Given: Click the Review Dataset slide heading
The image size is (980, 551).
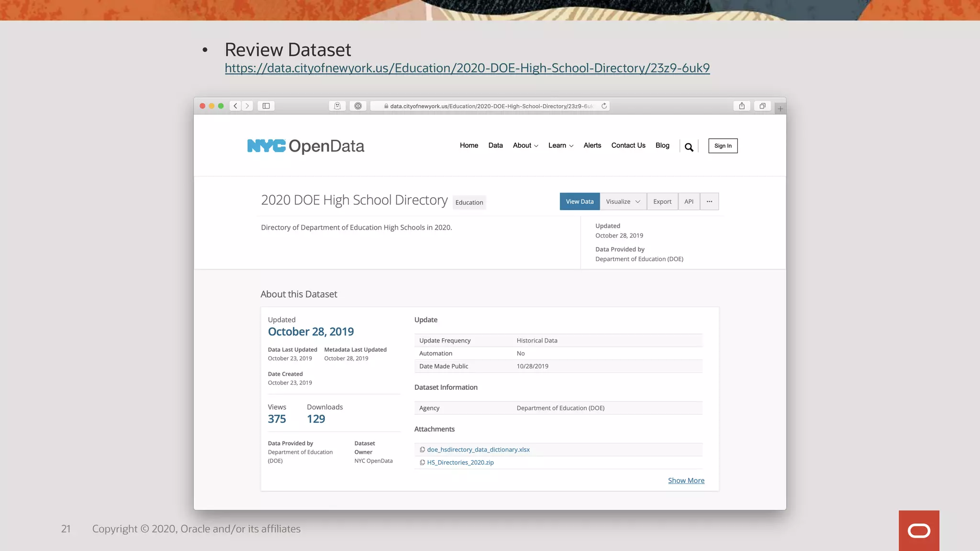Looking at the screenshot, I should tap(288, 50).
